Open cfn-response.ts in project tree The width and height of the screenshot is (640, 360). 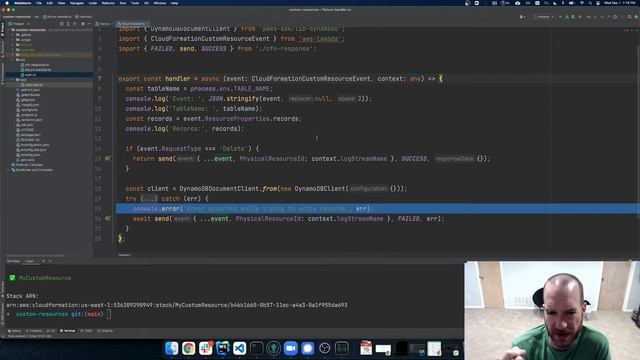tap(35, 64)
